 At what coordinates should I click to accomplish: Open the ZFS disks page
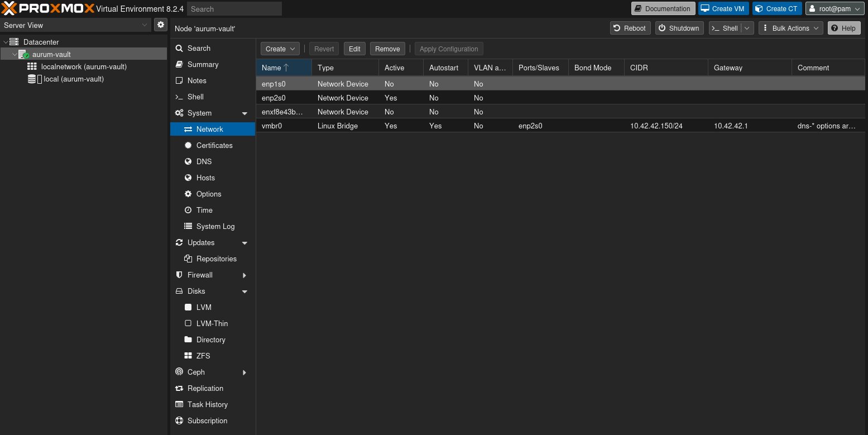pos(213,356)
